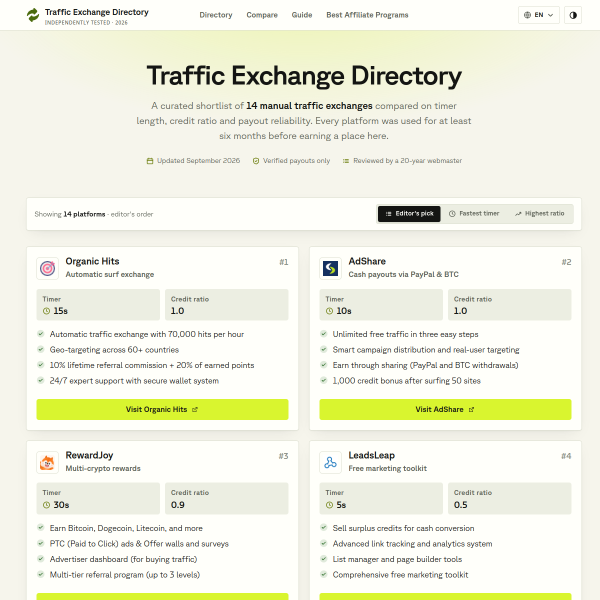Click the external-link icon in Visit Organic Hits
Image resolution: width=600 pixels, height=600 pixels.
[x=195, y=409]
